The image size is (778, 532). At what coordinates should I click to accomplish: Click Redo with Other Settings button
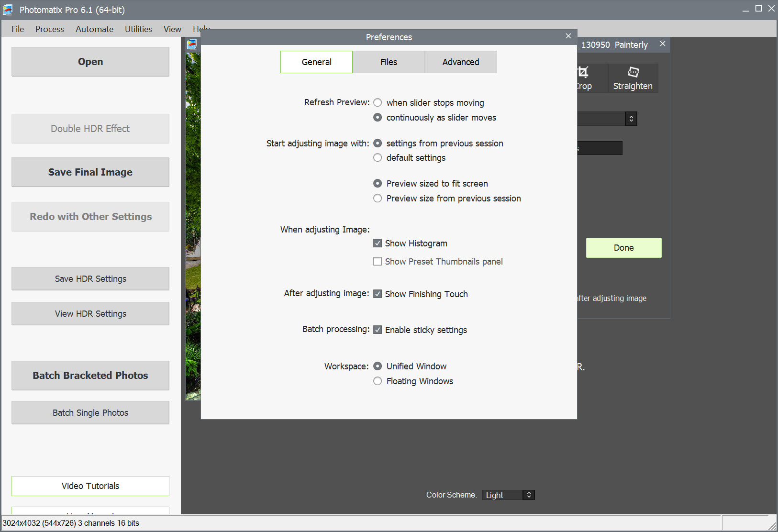[90, 217]
